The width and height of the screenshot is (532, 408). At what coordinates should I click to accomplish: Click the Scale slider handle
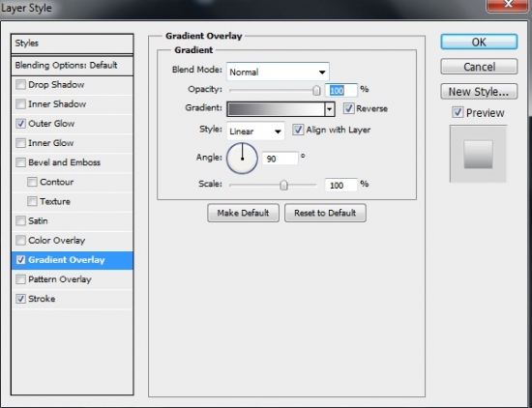click(283, 186)
